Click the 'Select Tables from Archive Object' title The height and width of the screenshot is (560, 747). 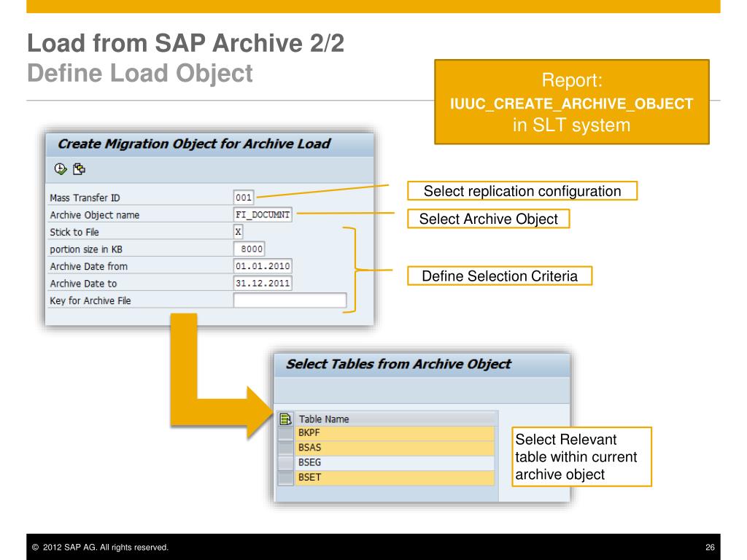398,364
